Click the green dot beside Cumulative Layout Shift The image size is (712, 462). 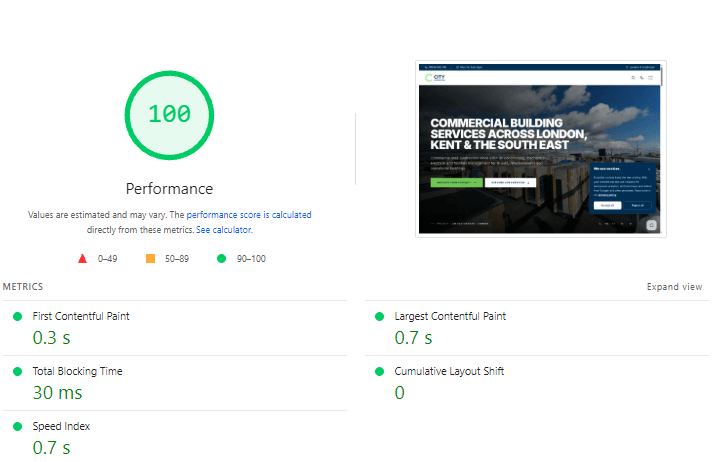tap(380, 372)
